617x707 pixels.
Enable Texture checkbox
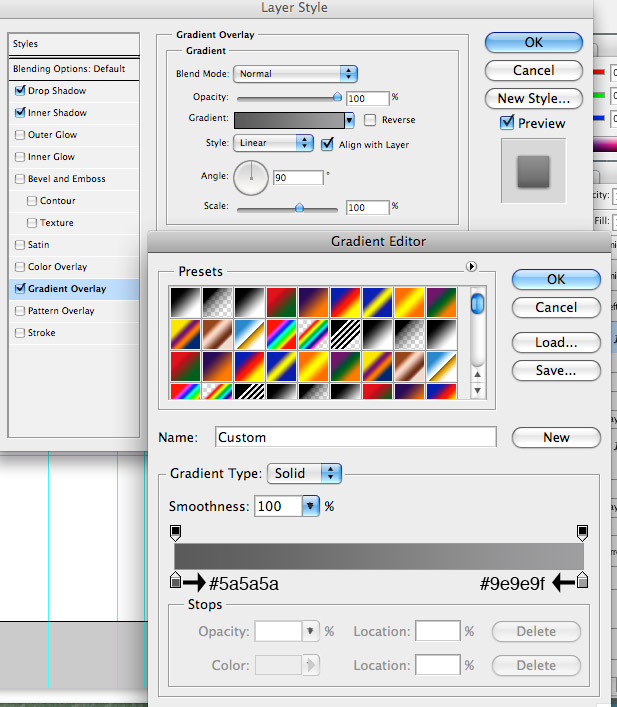pyautogui.click(x=32, y=223)
